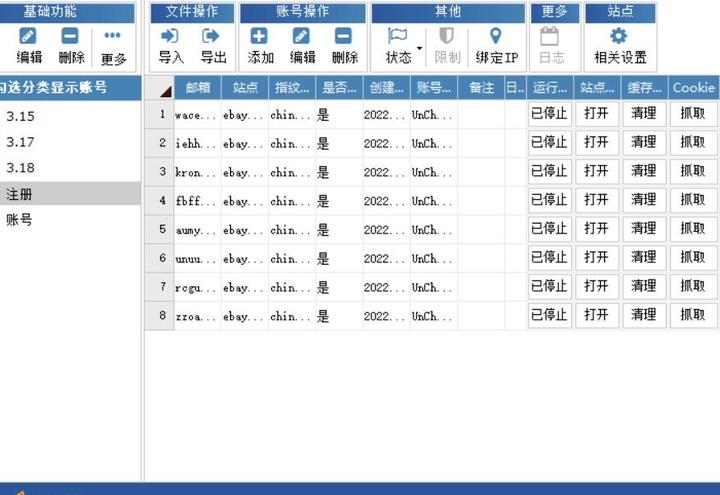This screenshot has height=495, width=720.
Task: Click the 限制 shield icon
Action: pyautogui.click(x=447, y=36)
